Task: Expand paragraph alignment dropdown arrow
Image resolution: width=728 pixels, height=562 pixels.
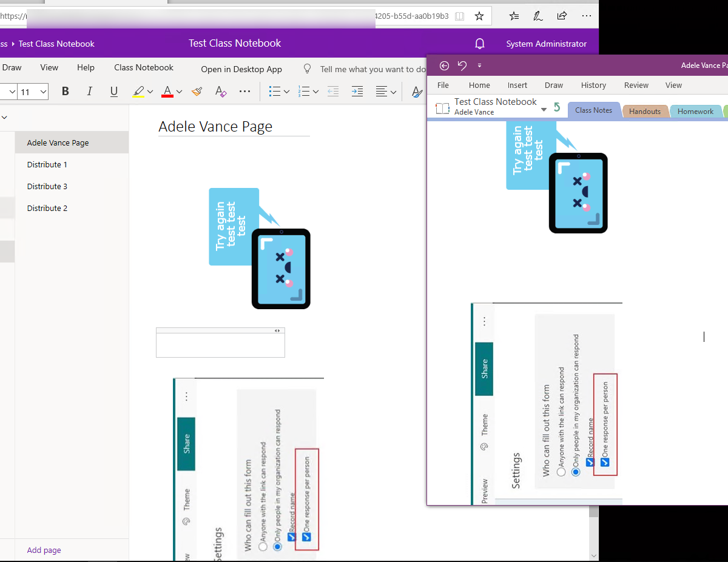Action: (x=393, y=92)
